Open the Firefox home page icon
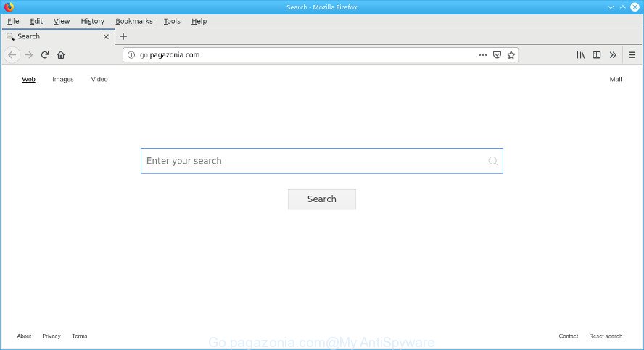This screenshot has height=350, width=644. [x=61, y=55]
